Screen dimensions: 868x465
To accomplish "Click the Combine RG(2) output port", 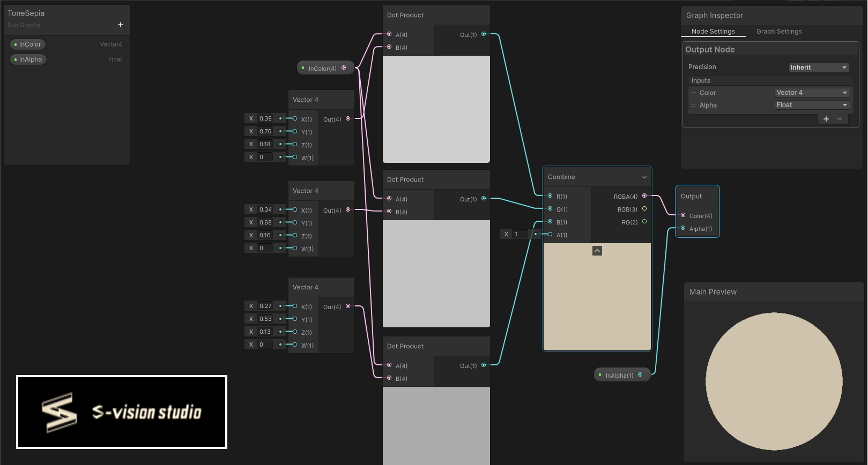I will (644, 221).
